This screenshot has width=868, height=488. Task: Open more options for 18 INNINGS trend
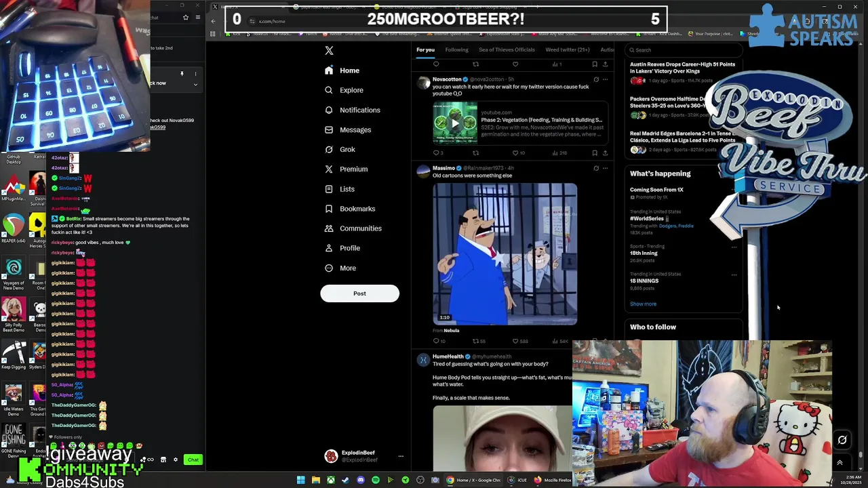[734, 274]
